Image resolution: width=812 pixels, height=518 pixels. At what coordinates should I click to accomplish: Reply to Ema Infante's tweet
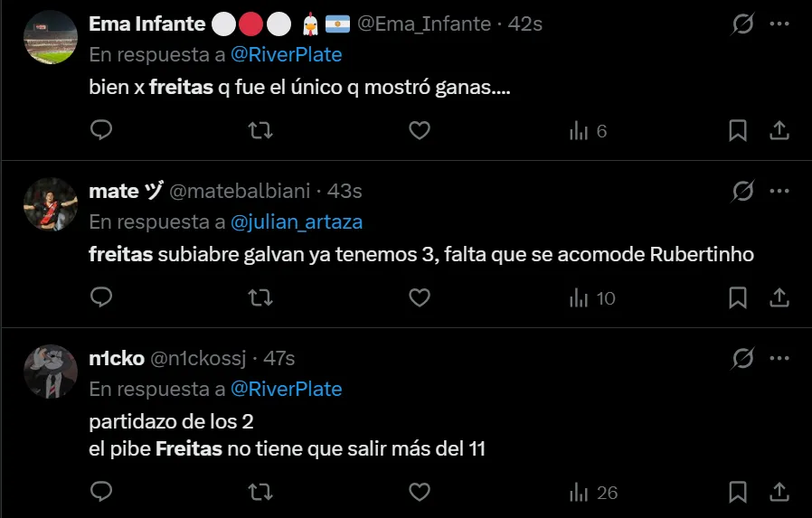click(x=102, y=131)
